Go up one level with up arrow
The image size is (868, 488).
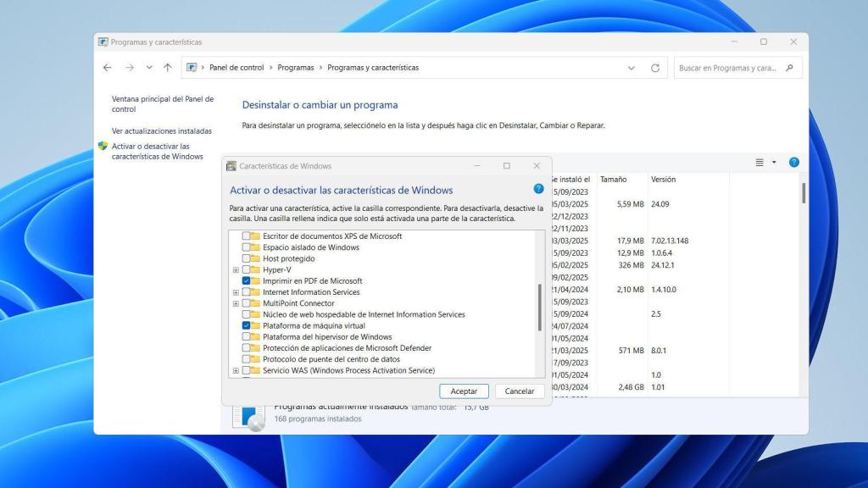167,68
